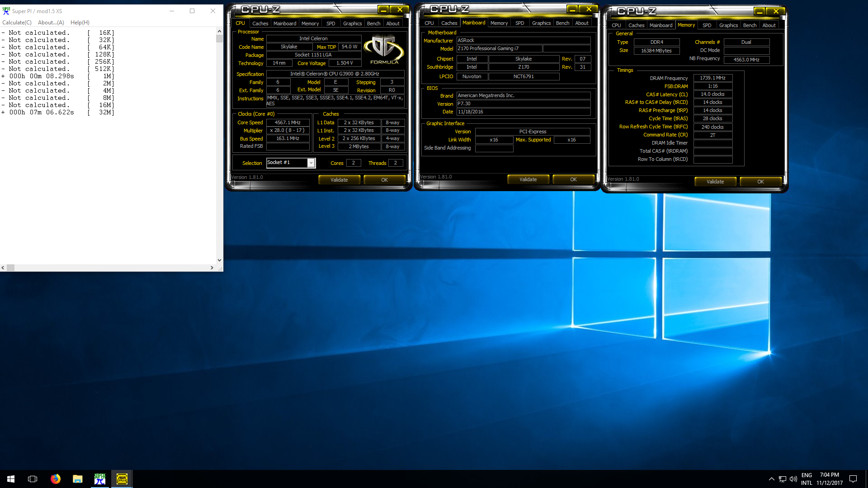Click Validate in the Mainboard window
The width and height of the screenshot is (868, 488).
[528, 179]
